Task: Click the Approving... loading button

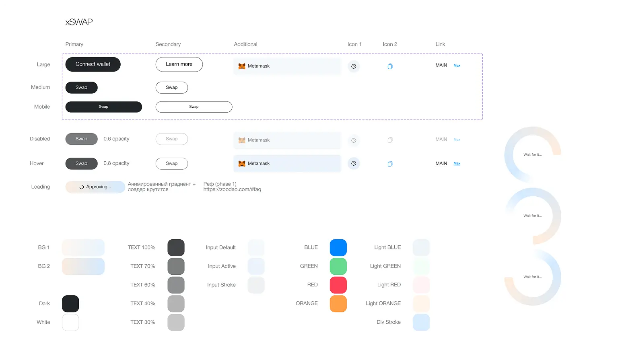Action: [95, 187]
